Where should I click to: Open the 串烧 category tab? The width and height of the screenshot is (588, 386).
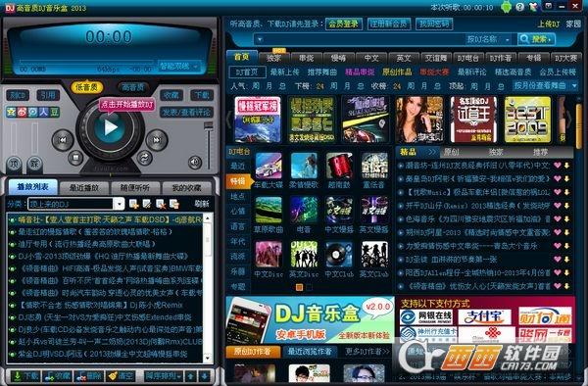tap(307, 58)
